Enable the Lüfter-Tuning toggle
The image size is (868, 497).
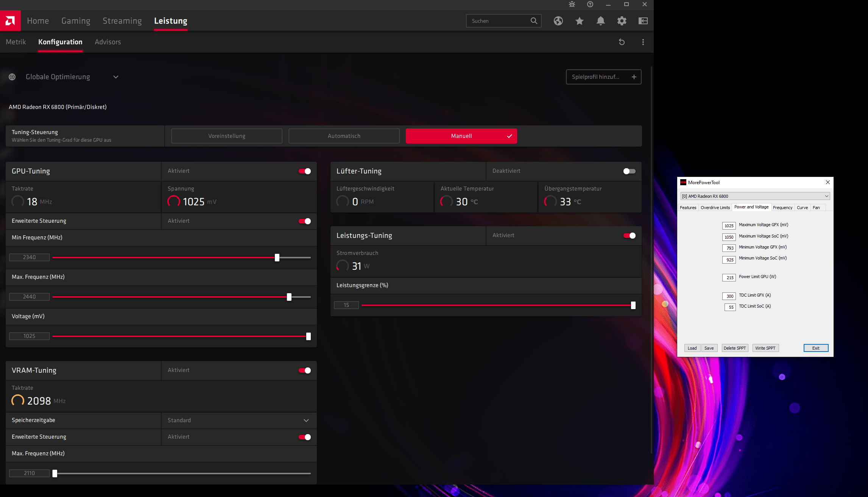[629, 171]
